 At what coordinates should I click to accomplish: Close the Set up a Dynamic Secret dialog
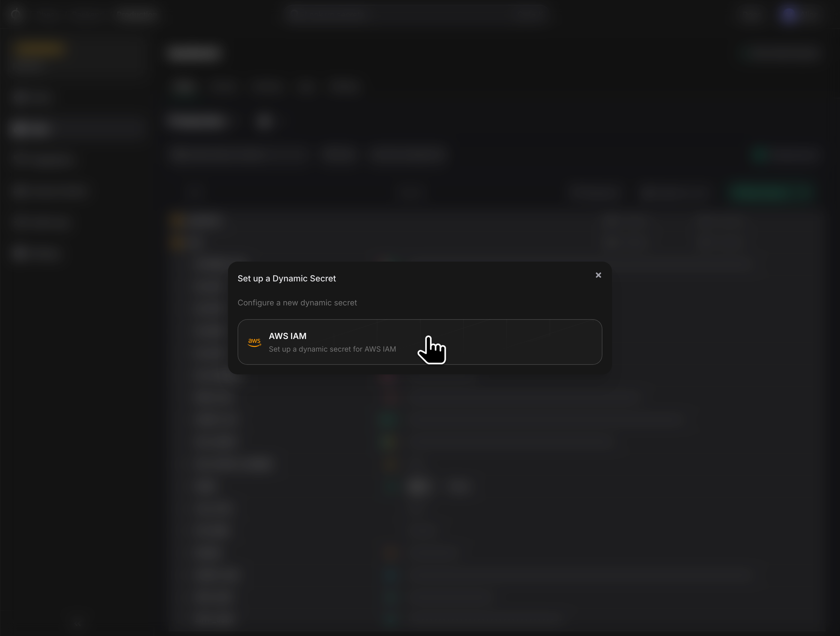[x=598, y=275]
